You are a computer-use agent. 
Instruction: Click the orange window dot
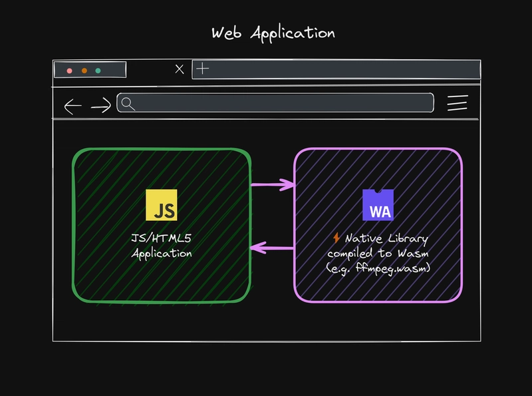point(84,71)
